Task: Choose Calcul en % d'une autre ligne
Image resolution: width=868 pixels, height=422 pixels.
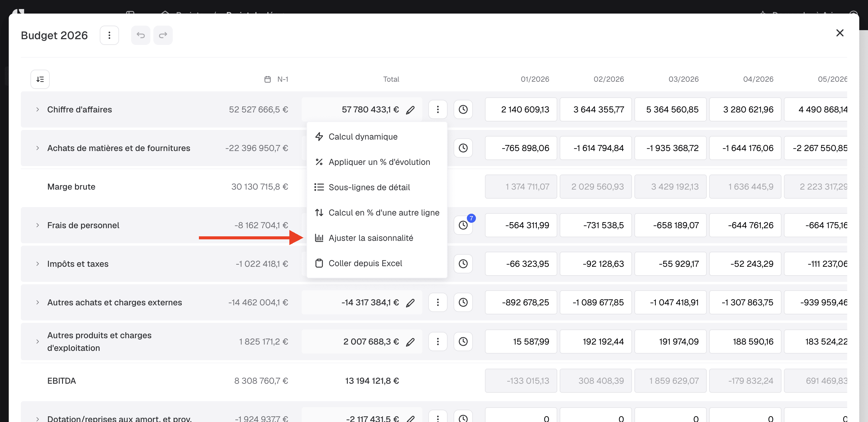Action: click(x=377, y=212)
